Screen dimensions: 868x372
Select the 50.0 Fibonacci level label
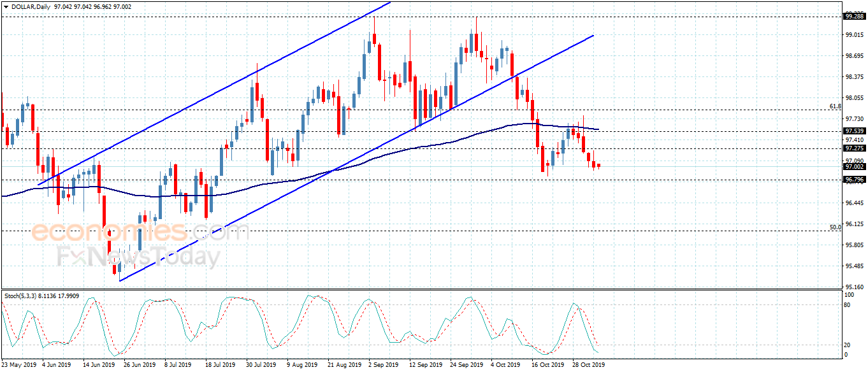pos(835,227)
